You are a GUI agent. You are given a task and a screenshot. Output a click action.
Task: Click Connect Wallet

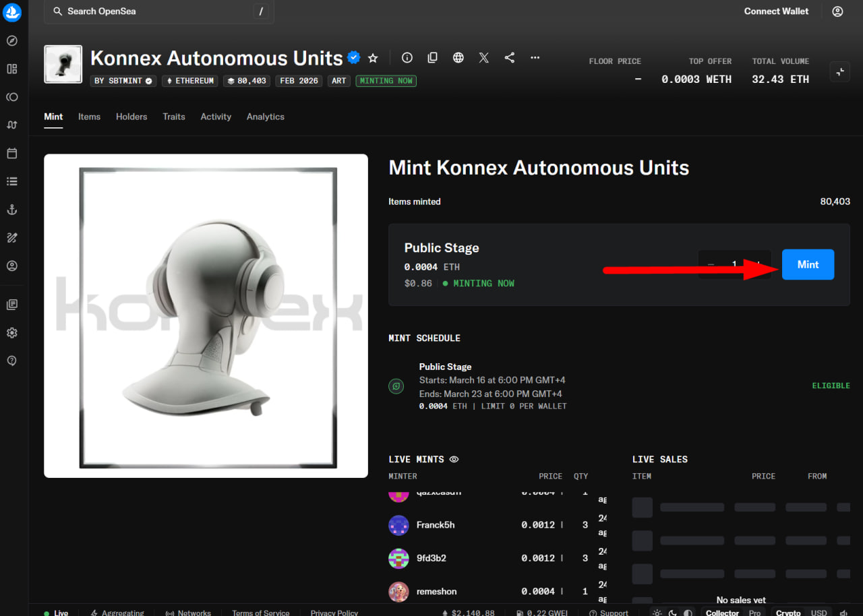click(776, 11)
